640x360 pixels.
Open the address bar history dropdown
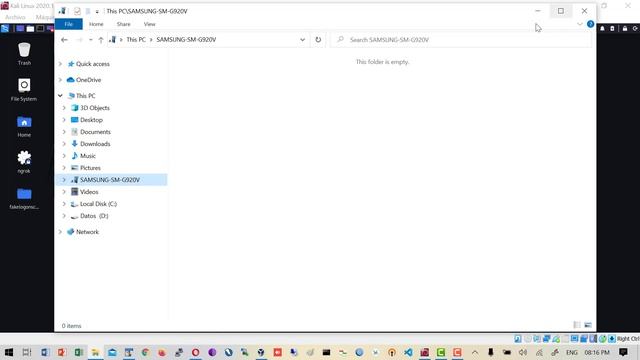click(x=302, y=40)
